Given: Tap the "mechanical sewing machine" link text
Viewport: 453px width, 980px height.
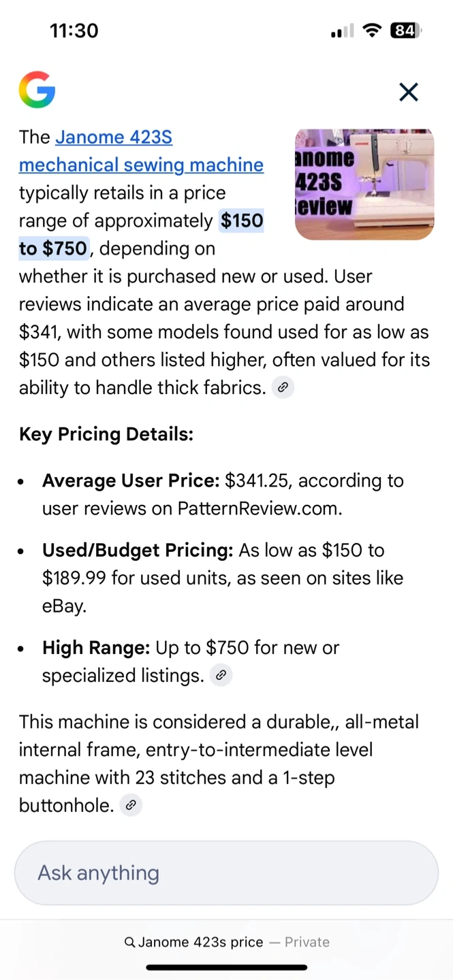Looking at the screenshot, I should pyautogui.click(x=141, y=165).
